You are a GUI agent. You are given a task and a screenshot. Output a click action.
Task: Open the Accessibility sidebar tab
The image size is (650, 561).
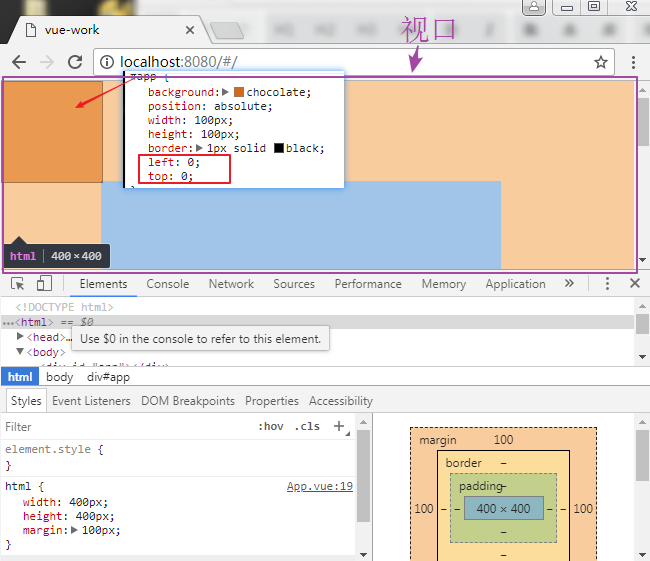(341, 401)
